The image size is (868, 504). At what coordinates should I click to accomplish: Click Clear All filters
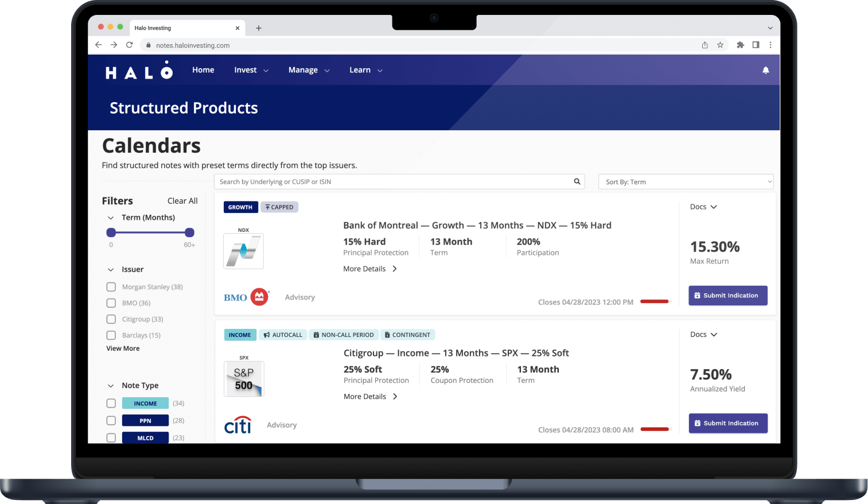pos(182,201)
